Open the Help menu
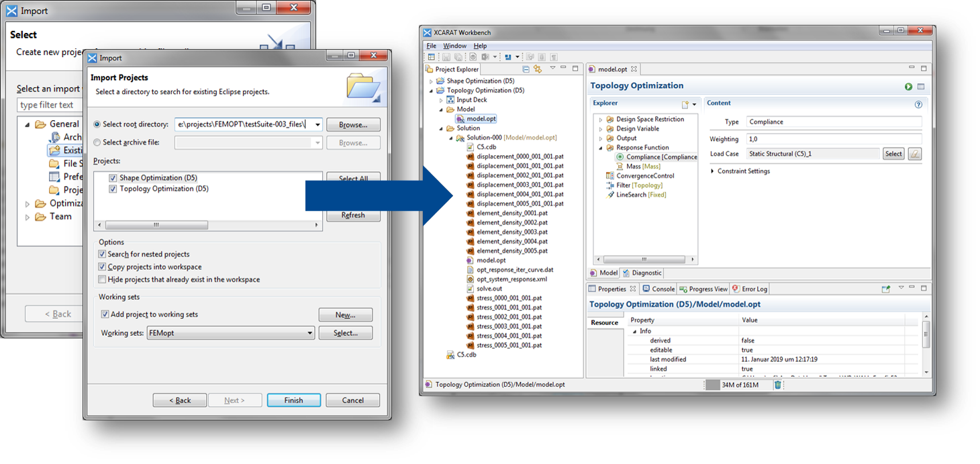 481,46
